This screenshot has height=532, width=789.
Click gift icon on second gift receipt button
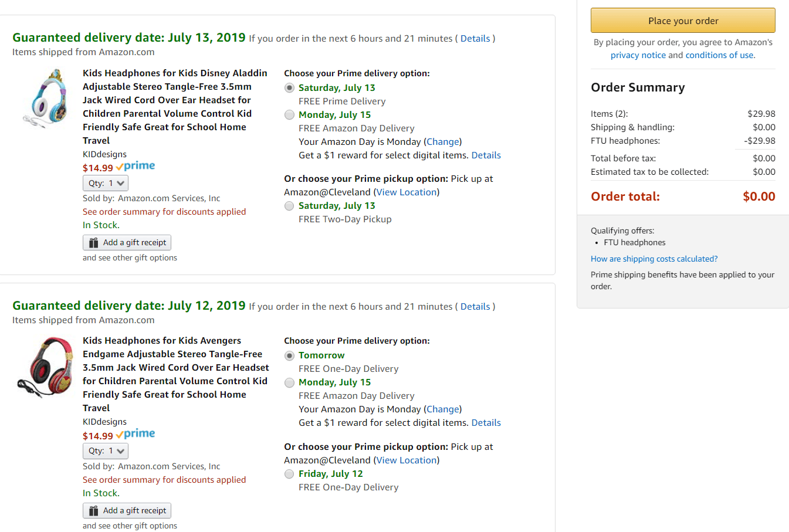point(93,511)
